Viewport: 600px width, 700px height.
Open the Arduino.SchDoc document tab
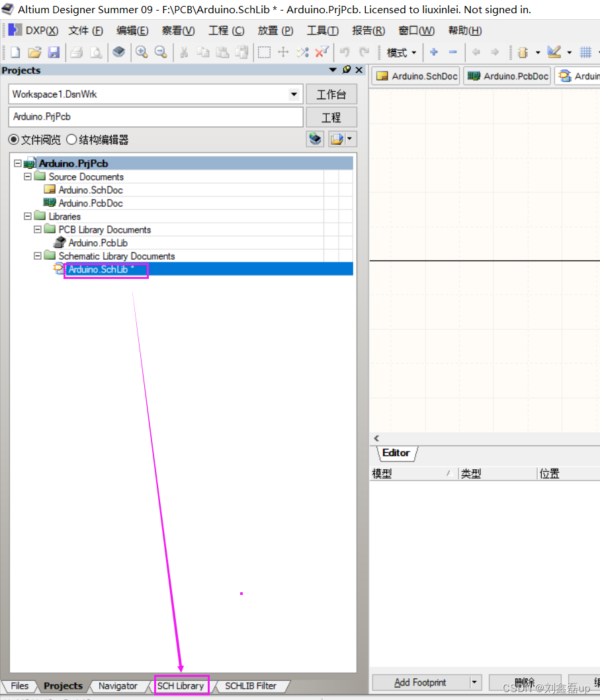417,76
